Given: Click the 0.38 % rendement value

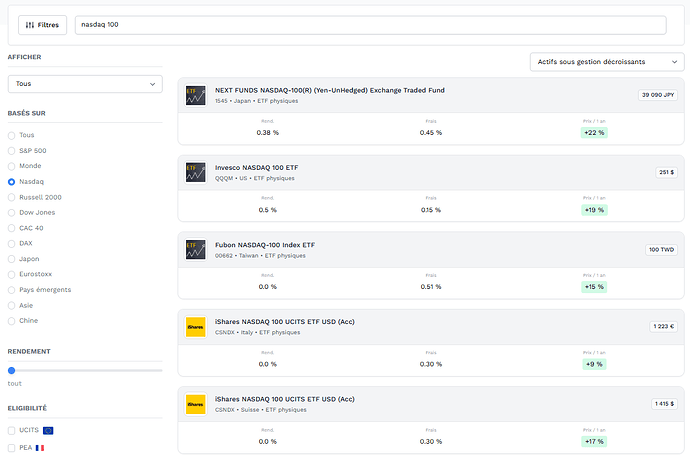Looking at the screenshot, I should (268, 133).
